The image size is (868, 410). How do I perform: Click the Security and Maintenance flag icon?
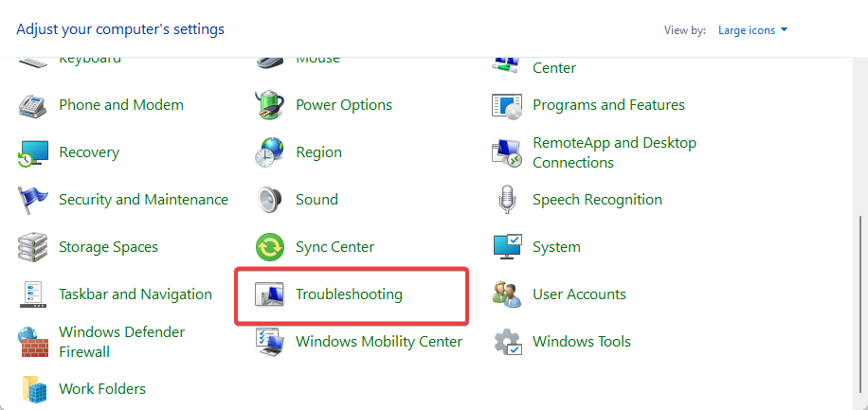[x=33, y=200]
